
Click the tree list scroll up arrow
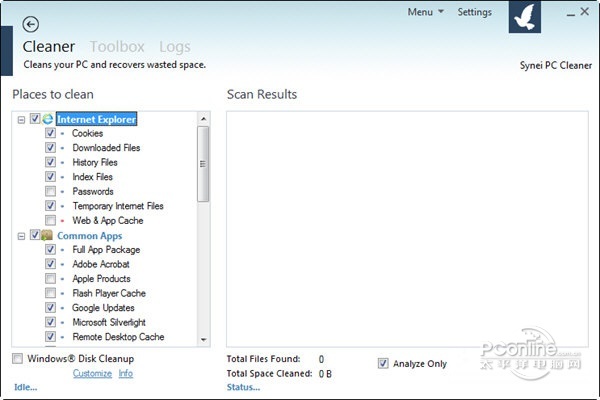pos(204,119)
